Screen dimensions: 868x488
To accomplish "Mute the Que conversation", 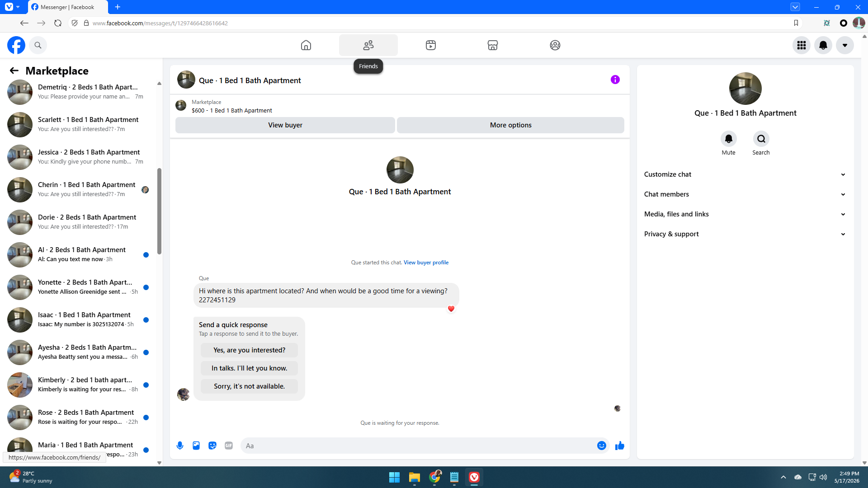I will click(729, 139).
